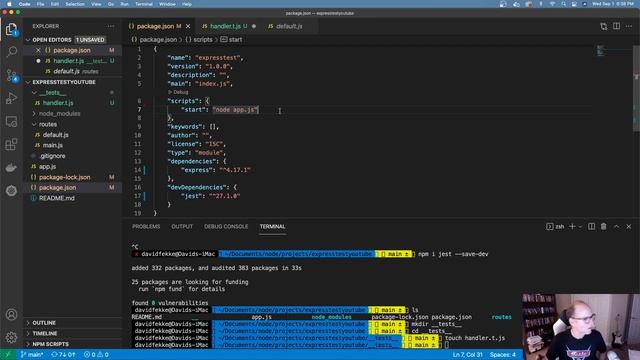Close package.json in Open Editors list
640x360 pixels.
point(38,50)
